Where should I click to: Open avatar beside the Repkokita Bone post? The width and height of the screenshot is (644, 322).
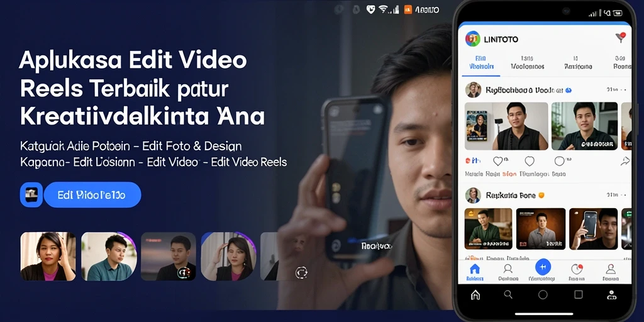[473, 196]
